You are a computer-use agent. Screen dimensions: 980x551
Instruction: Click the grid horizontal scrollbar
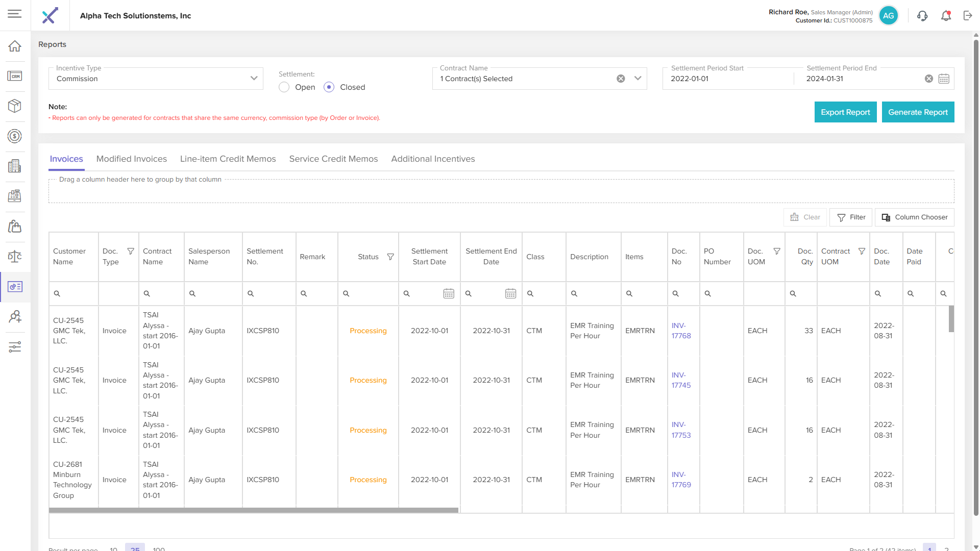click(x=254, y=510)
